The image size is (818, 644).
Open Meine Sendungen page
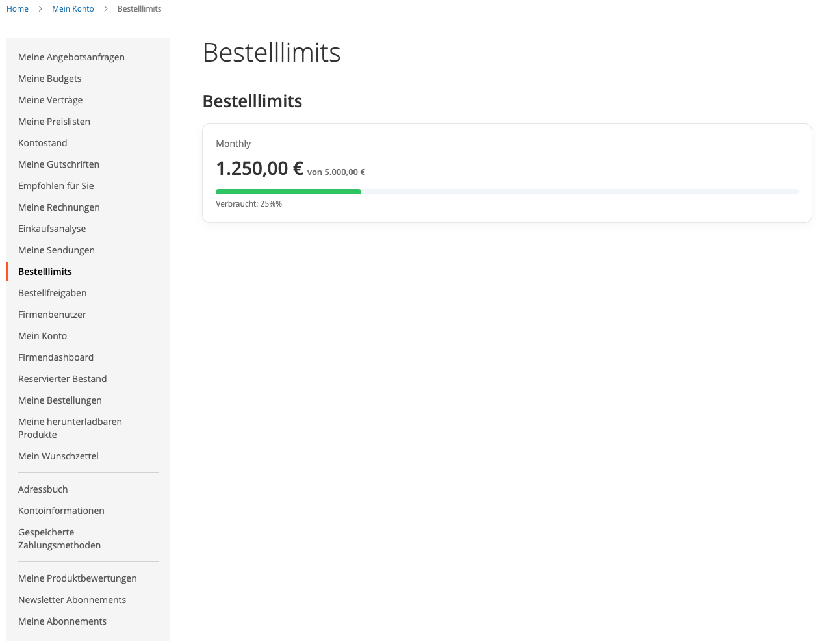[57, 250]
